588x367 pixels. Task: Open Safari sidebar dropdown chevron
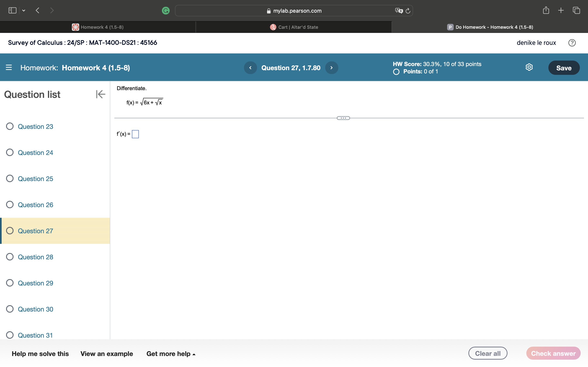(x=23, y=10)
